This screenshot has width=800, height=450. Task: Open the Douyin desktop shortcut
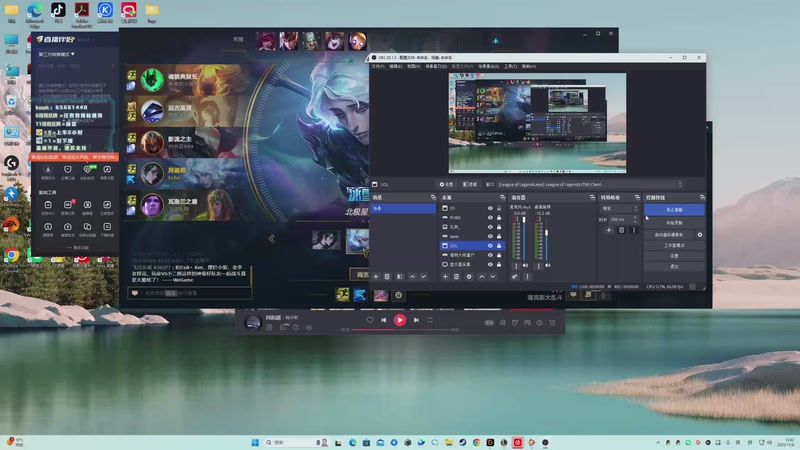pos(58,13)
